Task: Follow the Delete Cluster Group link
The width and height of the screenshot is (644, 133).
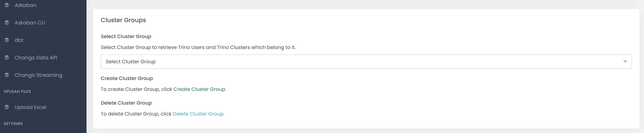Action: [198, 114]
